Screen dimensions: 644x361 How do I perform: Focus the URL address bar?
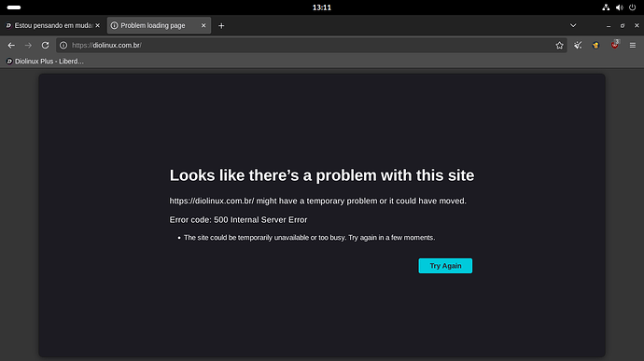pyautogui.click(x=311, y=45)
